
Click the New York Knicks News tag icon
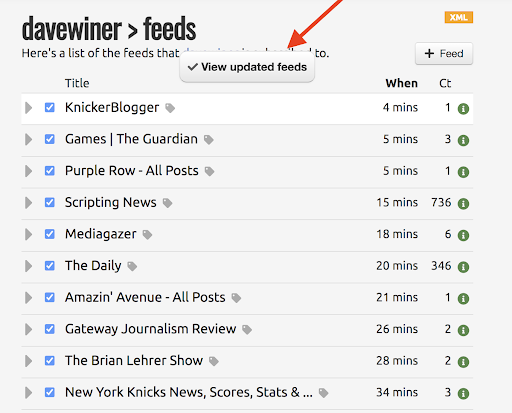tap(323, 393)
